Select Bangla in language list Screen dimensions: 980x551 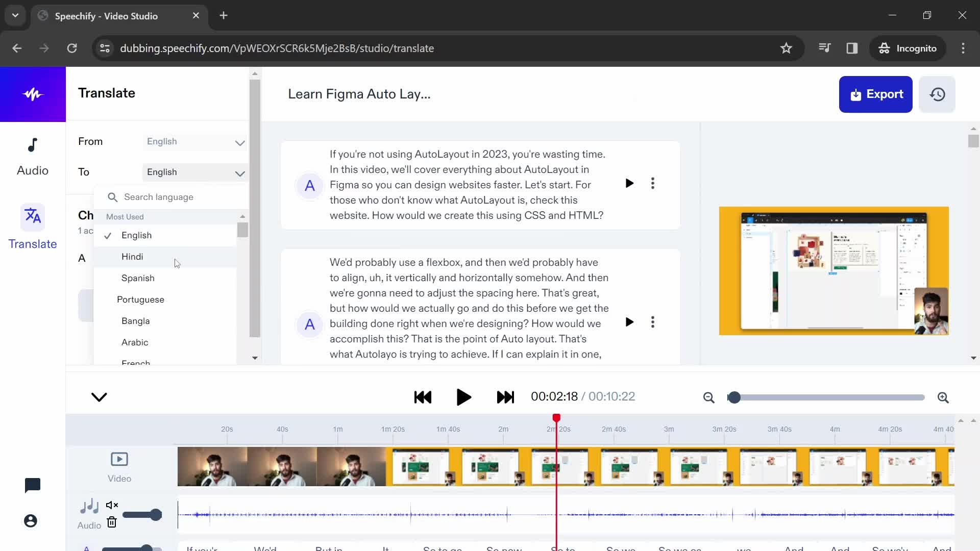[x=165, y=321]
